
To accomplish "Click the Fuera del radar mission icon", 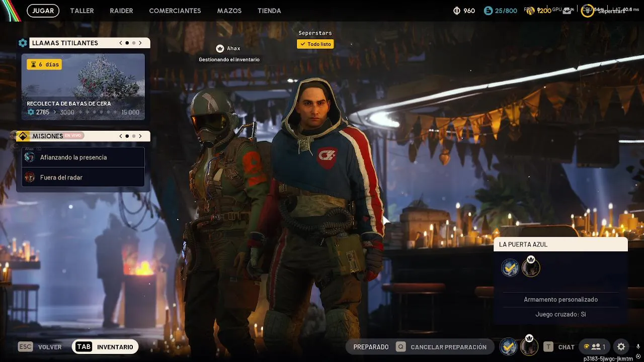I will (x=30, y=177).
